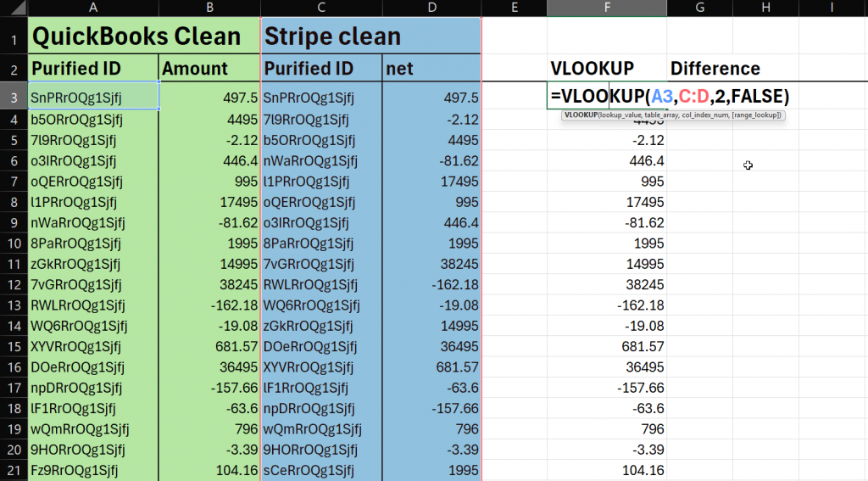Screen dimensions: 868x481
Task: Select Stripe ID cell sCeRrOQg1Sjfj
Action: [x=320, y=469]
